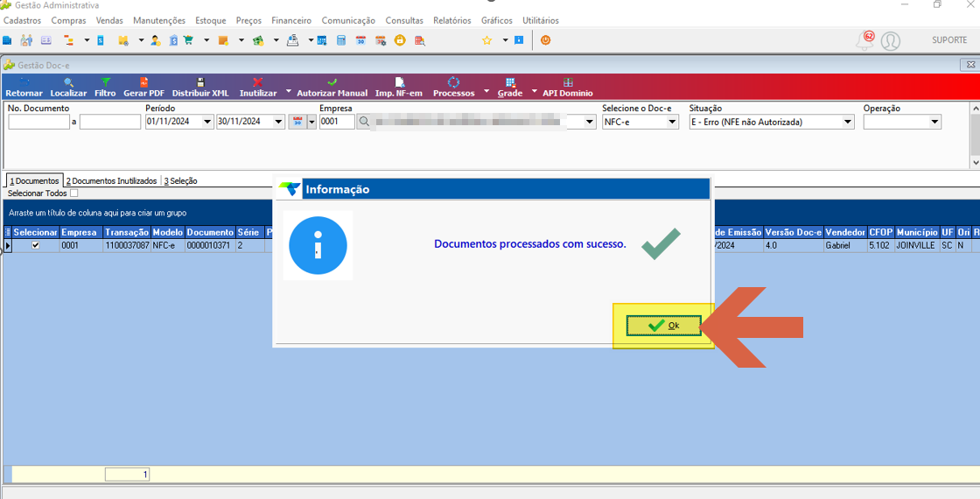
Task: Open the Operação dropdown
Action: tap(935, 123)
